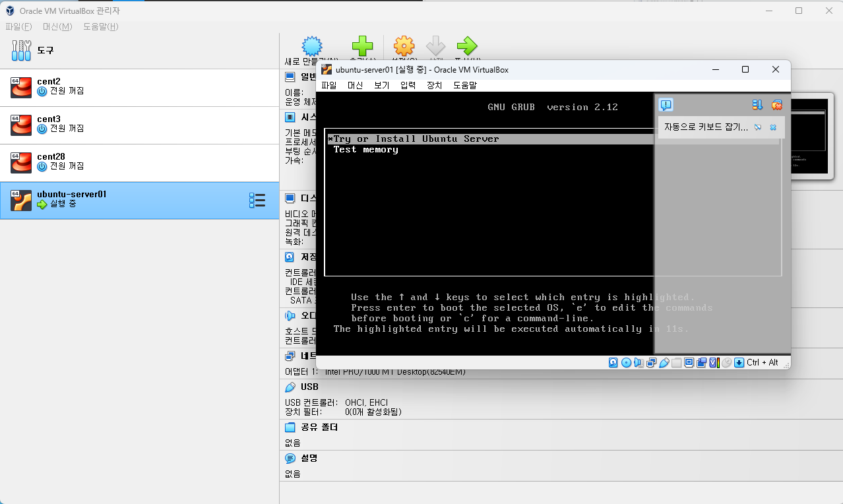Click the hard disk activity status icon
The width and height of the screenshot is (843, 504).
[x=613, y=363]
